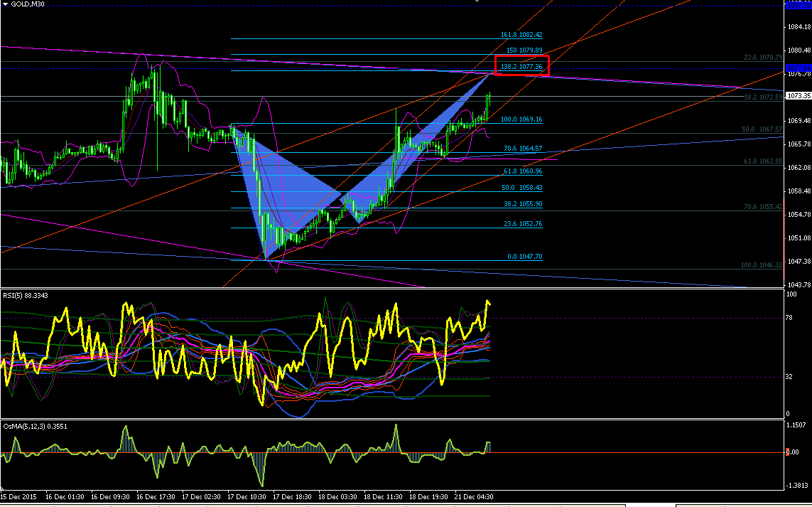Click the 18 Dec 11:30 time label
812x507 pixels.
click(381, 496)
